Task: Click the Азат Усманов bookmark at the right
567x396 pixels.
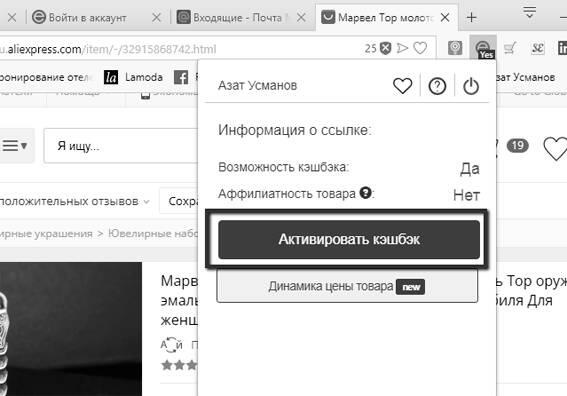Action: pyautogui.click(x=526, y=77)
